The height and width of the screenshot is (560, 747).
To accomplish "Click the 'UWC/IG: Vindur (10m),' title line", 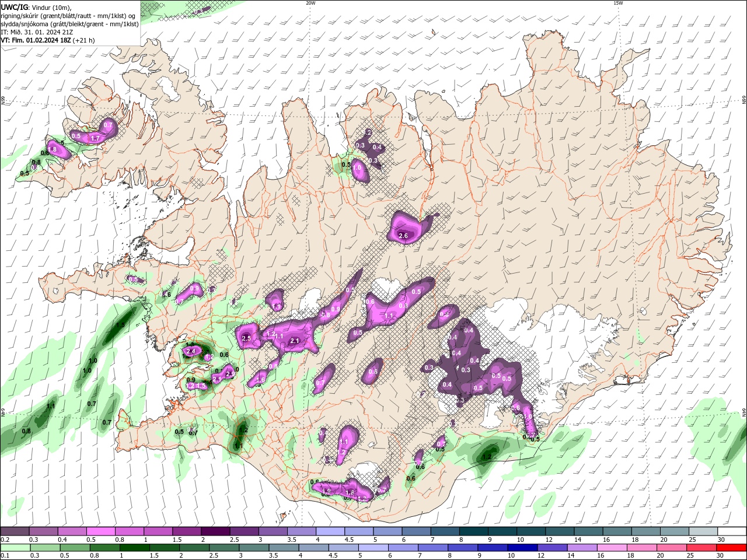I will click(36, 7).
